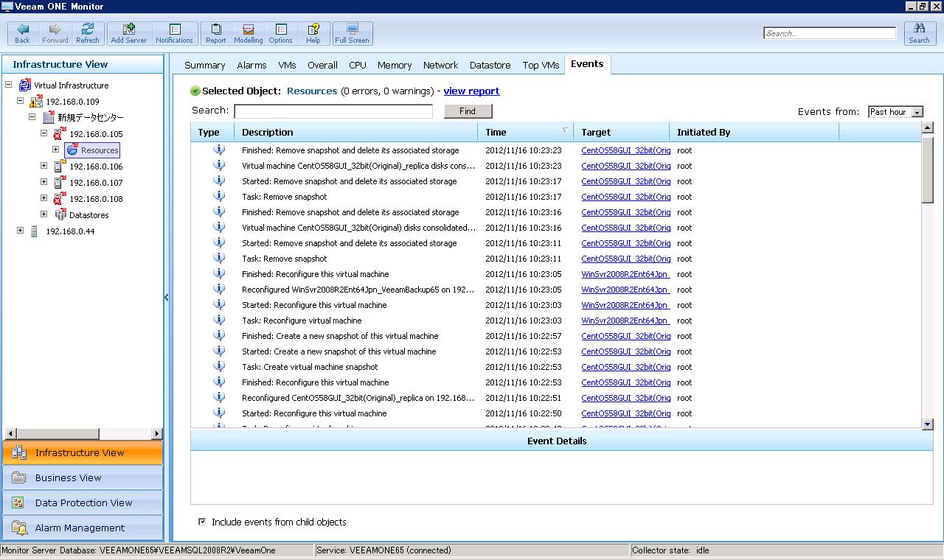Open Add Server from the toolbar
The height and width of the screenshot is (560, 944).
coord(129,33)
